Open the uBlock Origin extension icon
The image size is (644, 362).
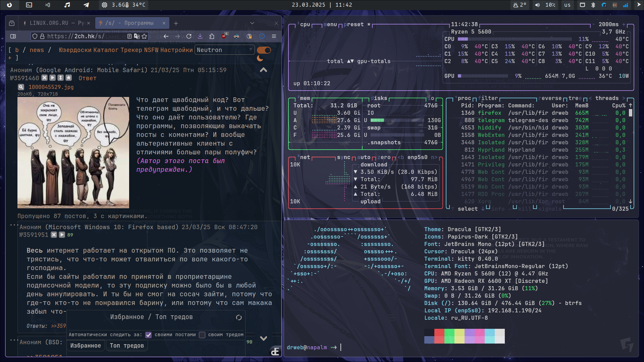(224, 36)
